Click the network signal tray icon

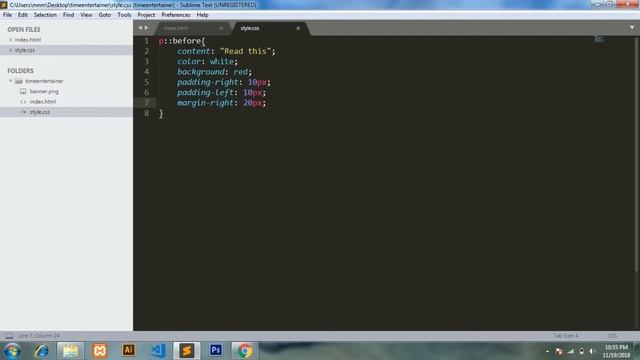(x=570, y=351)
